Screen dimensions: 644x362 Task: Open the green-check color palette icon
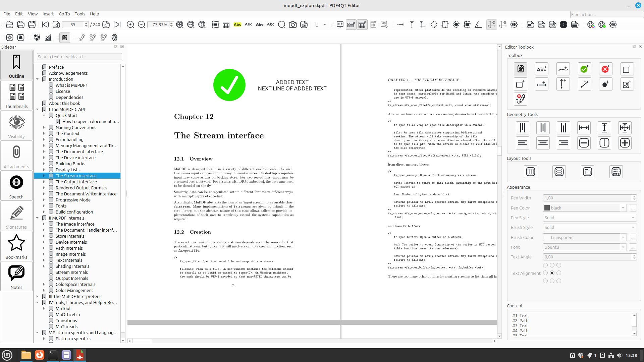[x=602, y=24]
